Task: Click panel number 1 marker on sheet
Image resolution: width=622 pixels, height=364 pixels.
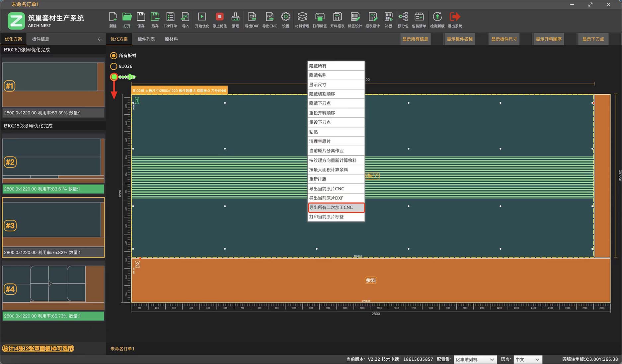Action: point(137,100)
